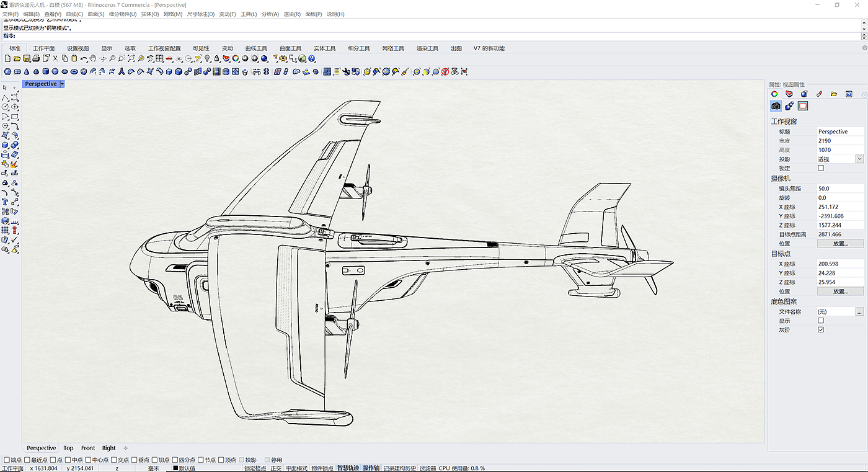Toggle the 锁定 viewport lock checkbox
The width and height of the screenshot is (868, 472).
point(821,168)
